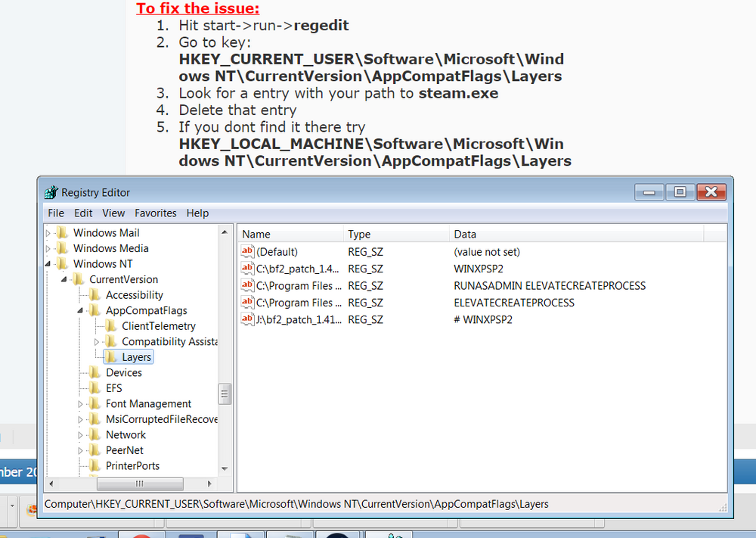Sort values by the Name column header

pyautogui.click(x=291, y=234)
